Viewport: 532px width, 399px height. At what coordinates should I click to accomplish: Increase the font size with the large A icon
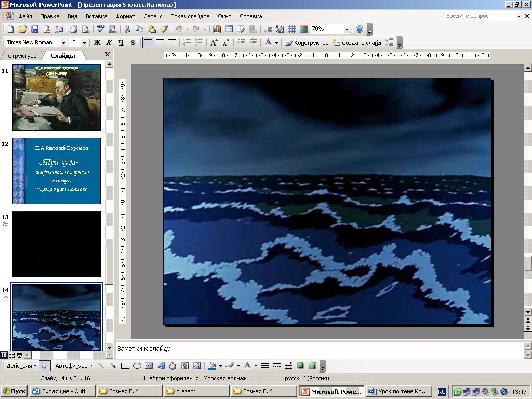tap(214, 43)
